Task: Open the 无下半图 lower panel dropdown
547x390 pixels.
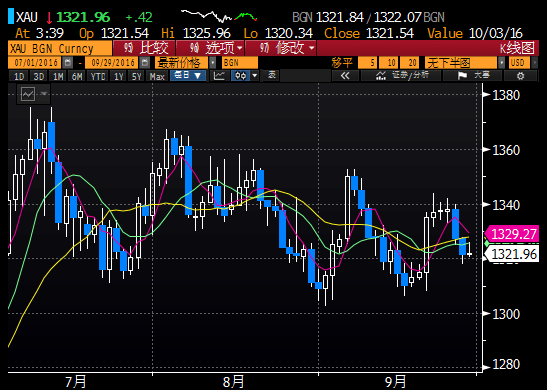Action: (x=465, y=63)
